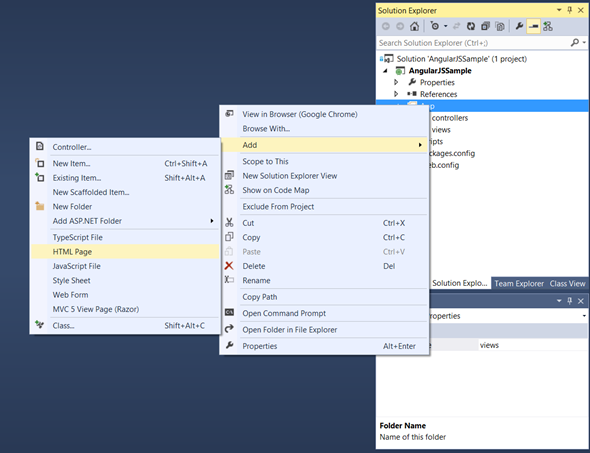
Task: Click the Home icon in Solution Explorer toolbar
Action: [414, 26]
